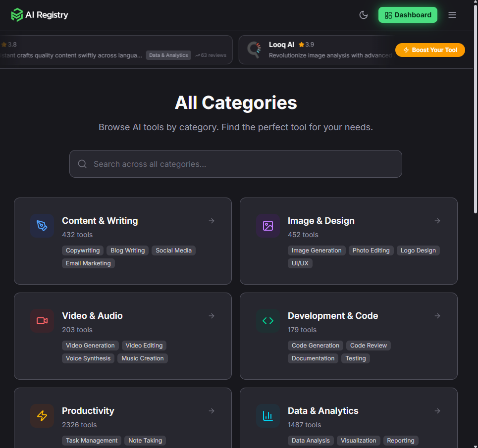Click the AI Registry logo icon

[17, 15]
